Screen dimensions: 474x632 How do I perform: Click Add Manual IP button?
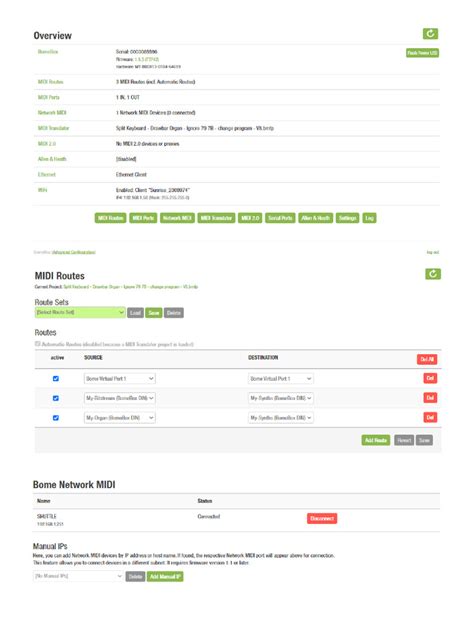(x=165, y=576)
